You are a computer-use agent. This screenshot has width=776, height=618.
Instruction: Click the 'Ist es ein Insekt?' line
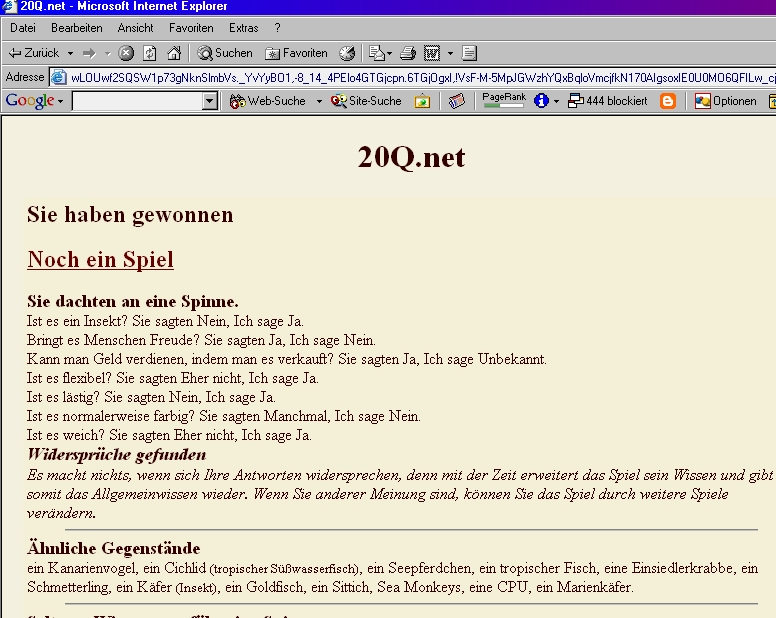[x=165, y=321]
